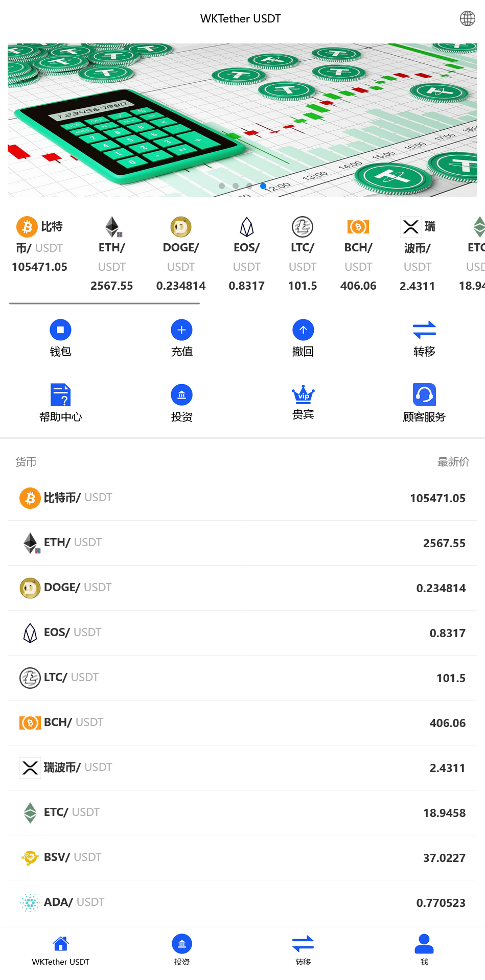Select the third banner carousel dot
The width and height of the screenshot is (485, 980).
(x=249, y=186)
